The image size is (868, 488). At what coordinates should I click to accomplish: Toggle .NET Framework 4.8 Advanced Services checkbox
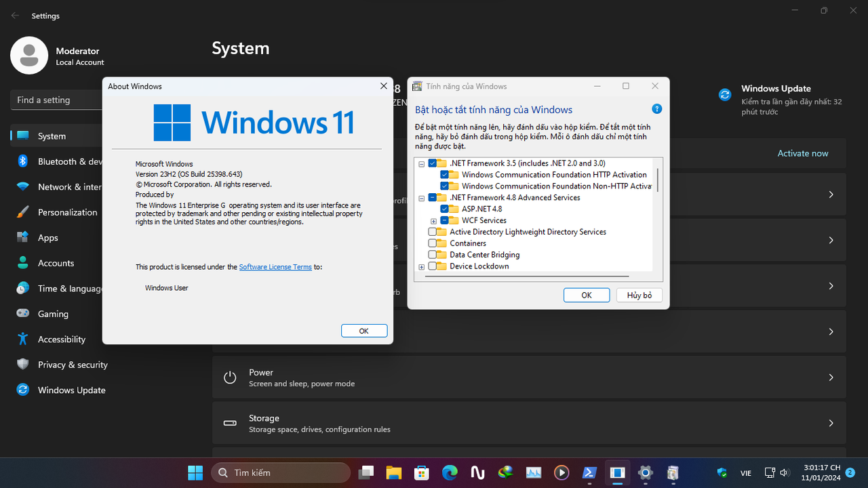point(433,198)
